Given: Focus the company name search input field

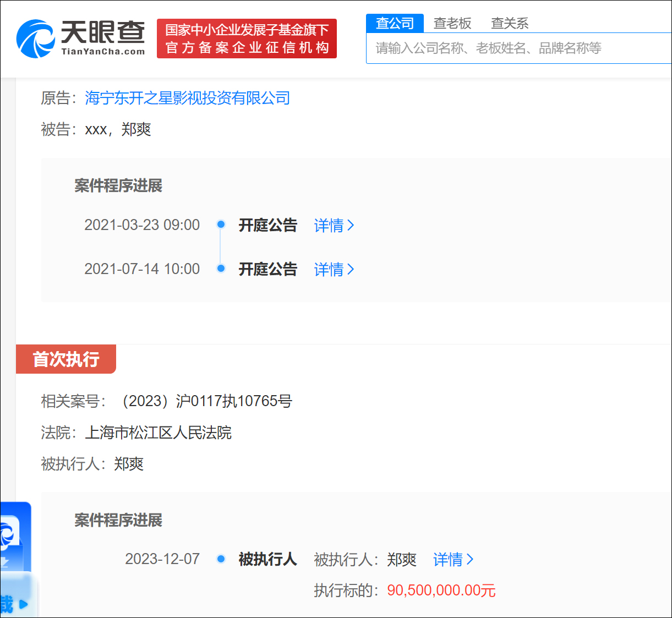Looking at the screenshot, I should (x=517, y=48).
